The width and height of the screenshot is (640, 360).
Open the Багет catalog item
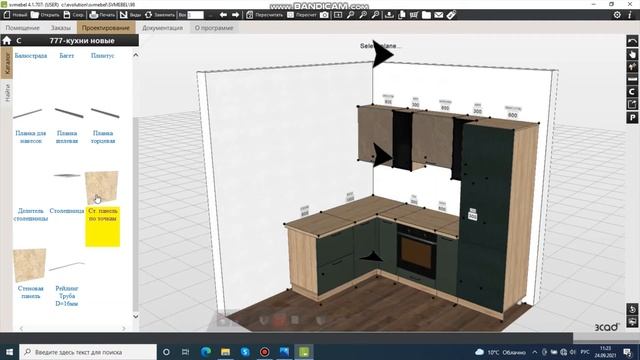pos(67,56)
